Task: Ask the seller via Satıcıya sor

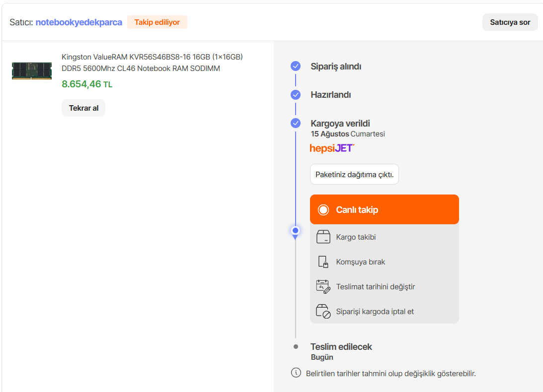Action: coord(510,22)
